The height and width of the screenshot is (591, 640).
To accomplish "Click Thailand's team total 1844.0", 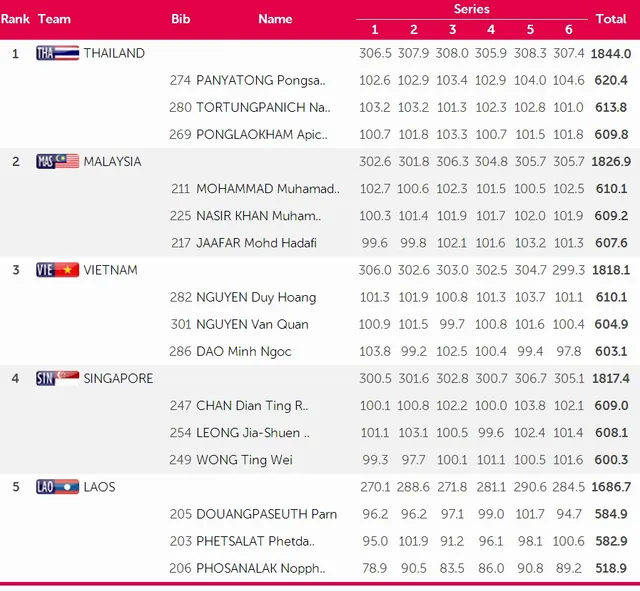I will tap(611, 53).
